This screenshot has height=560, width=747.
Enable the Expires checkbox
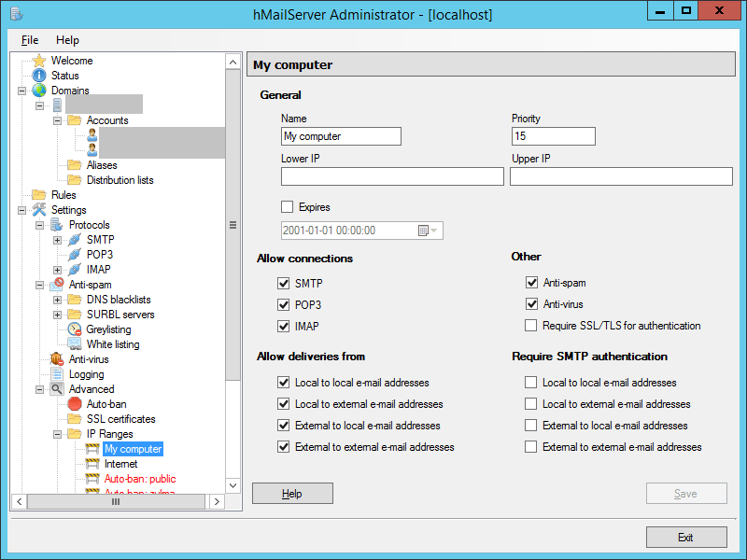click(x=288, y=206)
